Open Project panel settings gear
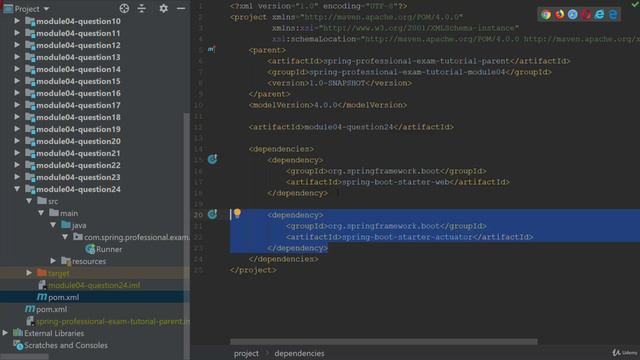Viewport: 640px width, 360px height. [x=163, y=8]
